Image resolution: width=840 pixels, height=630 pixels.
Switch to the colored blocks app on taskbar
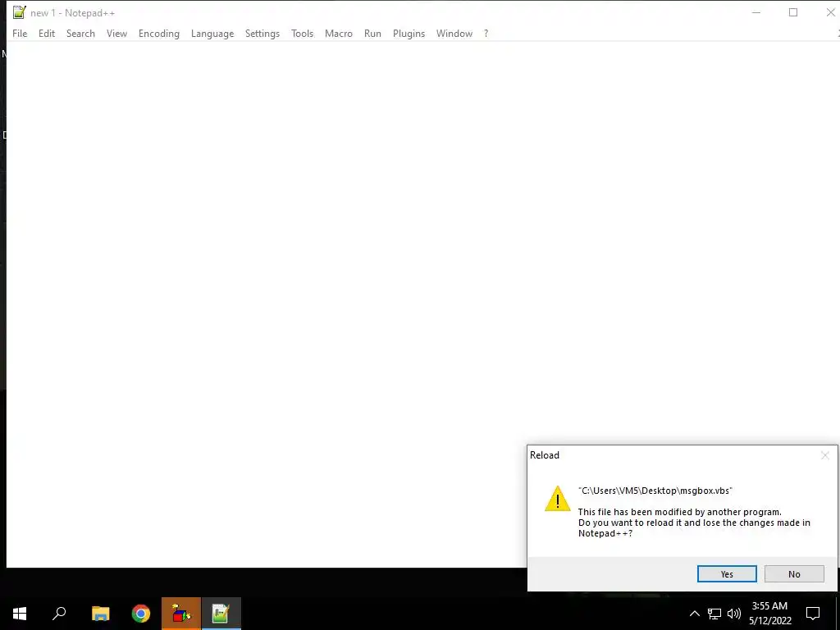coord(181,614)
